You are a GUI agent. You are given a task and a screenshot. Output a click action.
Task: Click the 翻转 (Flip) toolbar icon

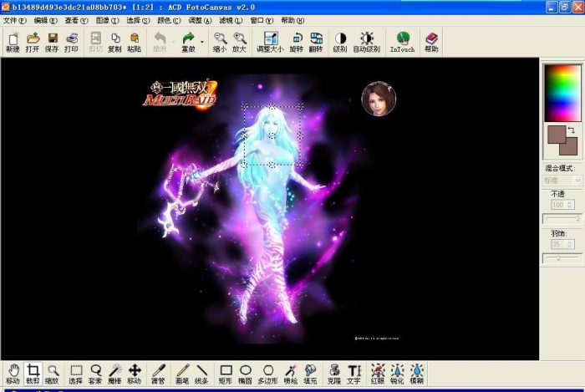point(316,42)
